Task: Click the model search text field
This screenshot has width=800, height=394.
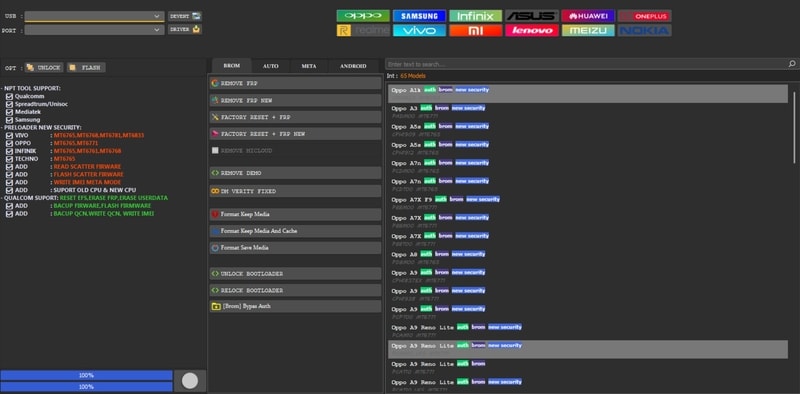Action: click(x=587, y=64)
